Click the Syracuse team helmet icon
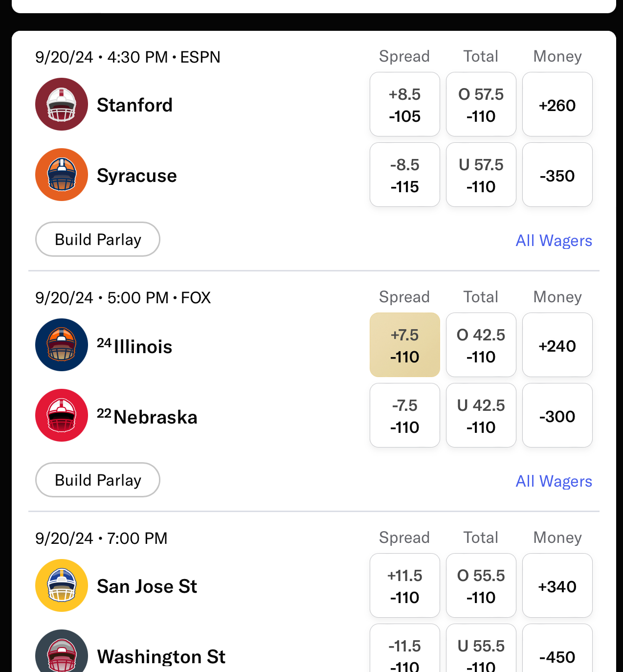623x672 pixels. click(x=62, y=175)
